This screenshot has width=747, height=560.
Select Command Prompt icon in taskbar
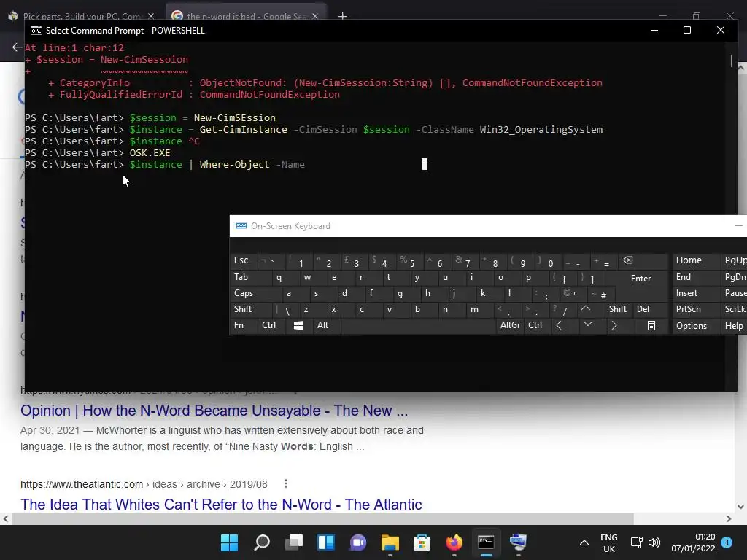[x=486, y=542]
